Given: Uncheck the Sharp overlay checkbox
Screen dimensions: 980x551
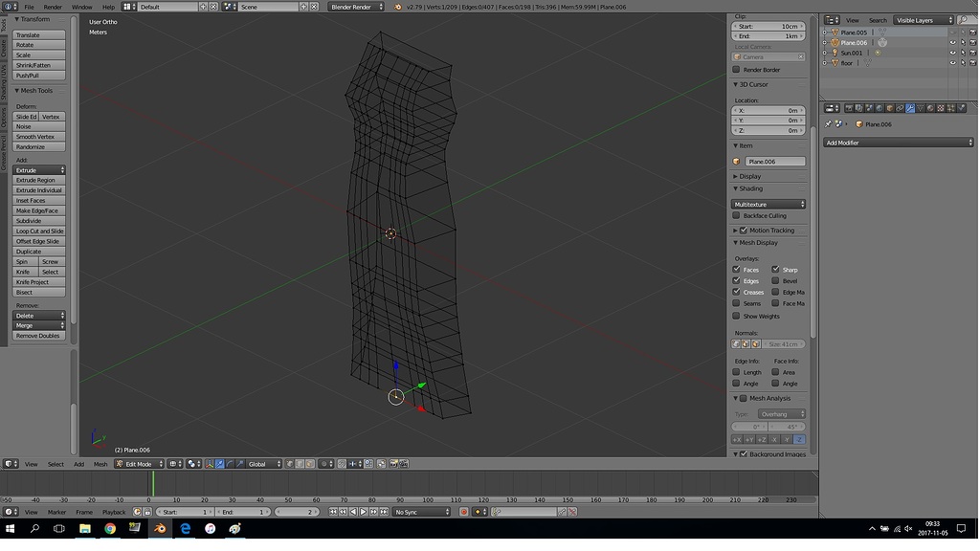Looking at the screenshot, I should [x=775, y=269].
